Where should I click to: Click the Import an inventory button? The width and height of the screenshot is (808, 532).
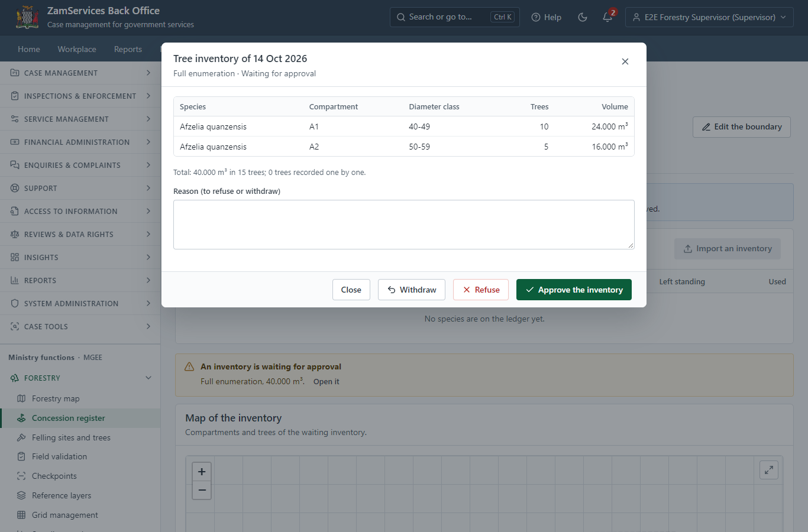point(728,249)
